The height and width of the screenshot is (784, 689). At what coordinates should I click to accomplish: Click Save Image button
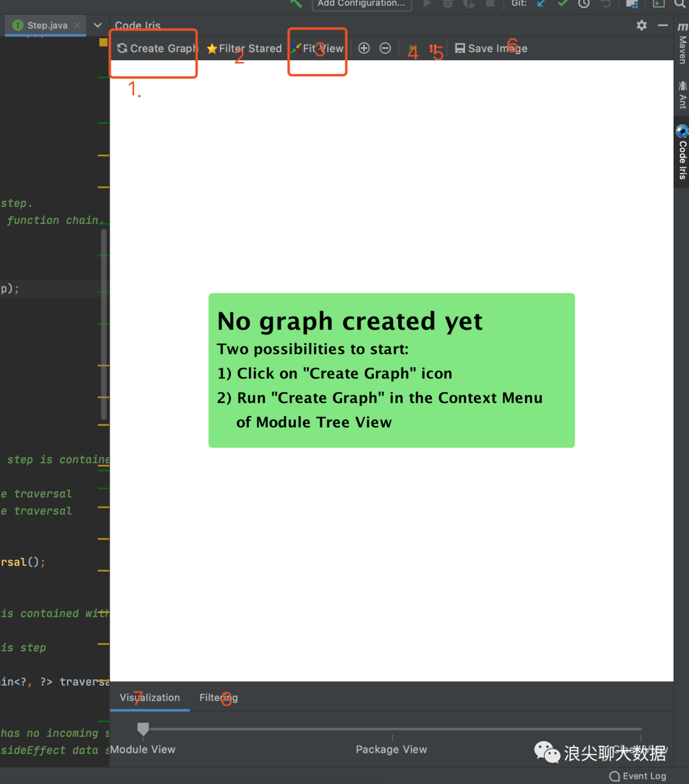491,48
